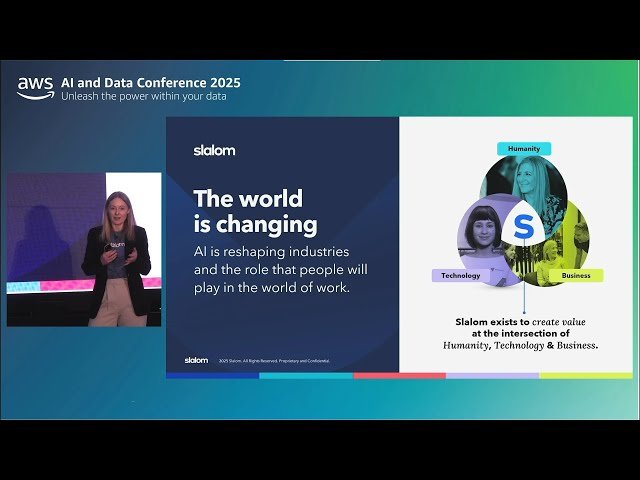This screenshot has width=640, height=480.
Task: Click the text 'Humanity, Technology & Business.'
Action: 520,345
